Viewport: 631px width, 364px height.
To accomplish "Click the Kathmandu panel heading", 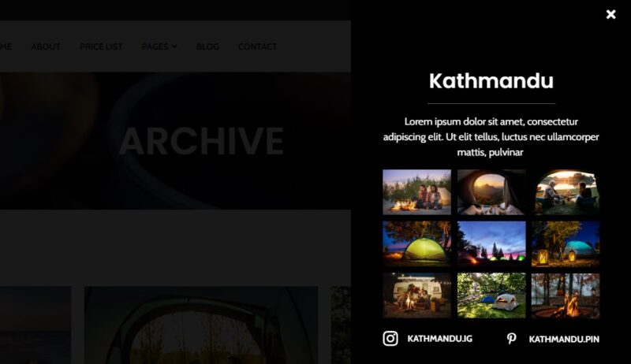I will coord(491,81).
